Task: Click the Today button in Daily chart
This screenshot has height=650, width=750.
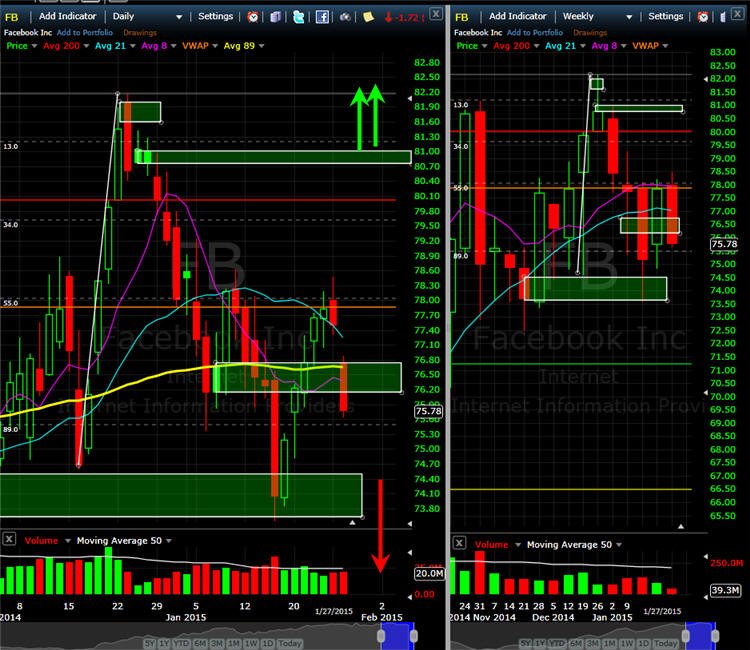Action: pyautogui.click(x=289, y=643)
